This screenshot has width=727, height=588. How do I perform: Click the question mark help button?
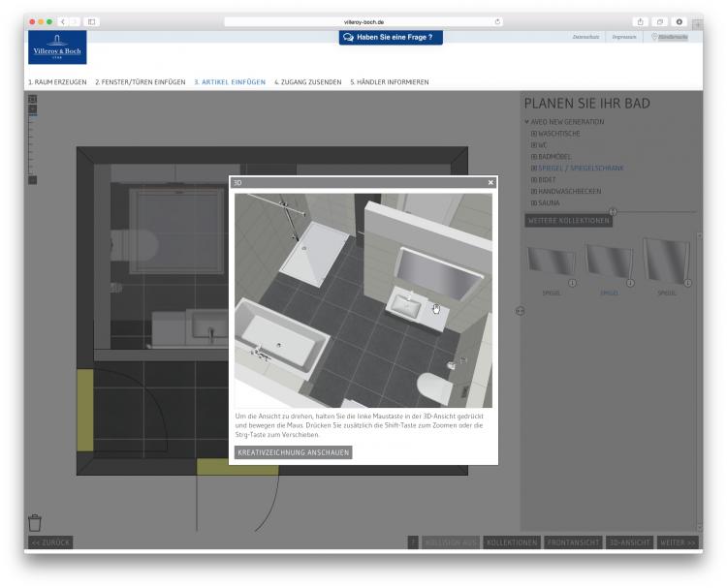[x=413, y=542]
